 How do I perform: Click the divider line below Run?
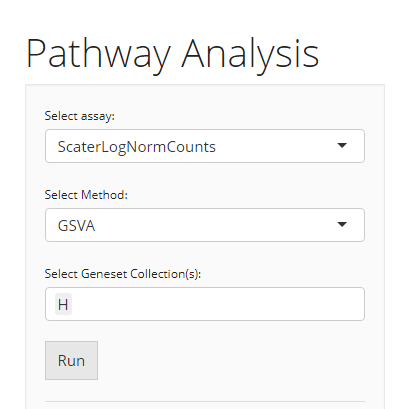point(205,401)
